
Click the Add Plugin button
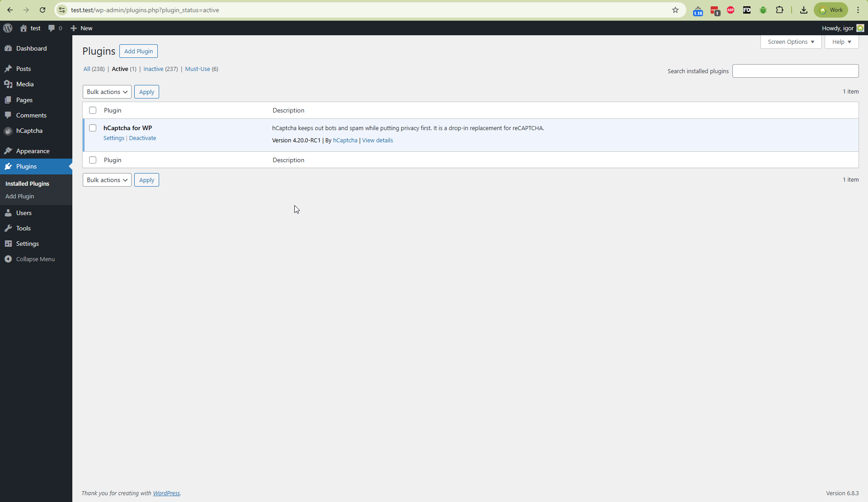click(138, 51)
